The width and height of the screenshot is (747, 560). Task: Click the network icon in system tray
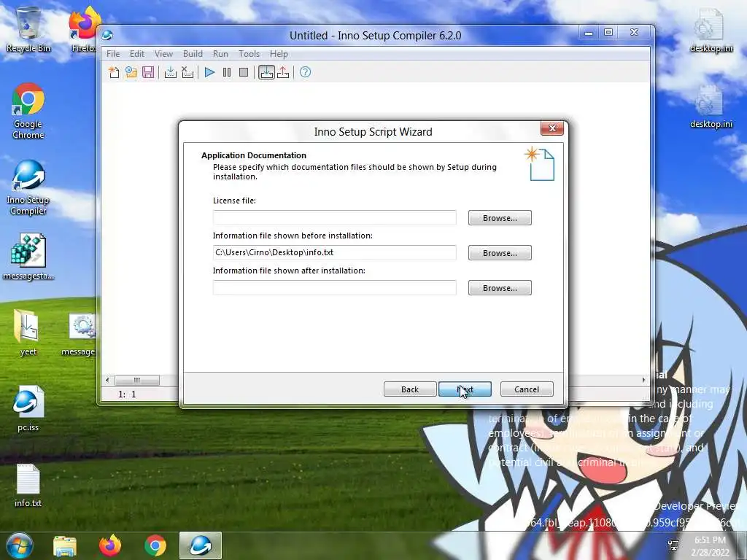(x=673, y=545)
